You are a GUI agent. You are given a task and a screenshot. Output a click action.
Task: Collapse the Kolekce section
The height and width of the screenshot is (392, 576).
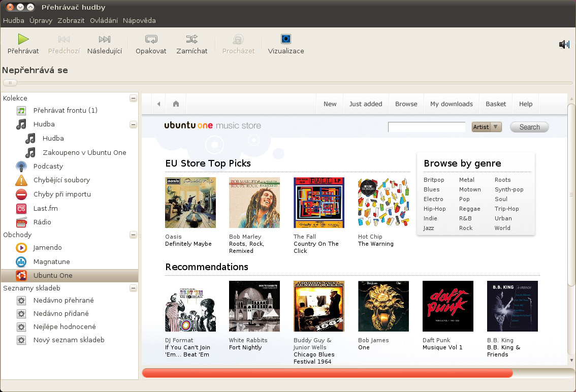click(x=134, y=98)
